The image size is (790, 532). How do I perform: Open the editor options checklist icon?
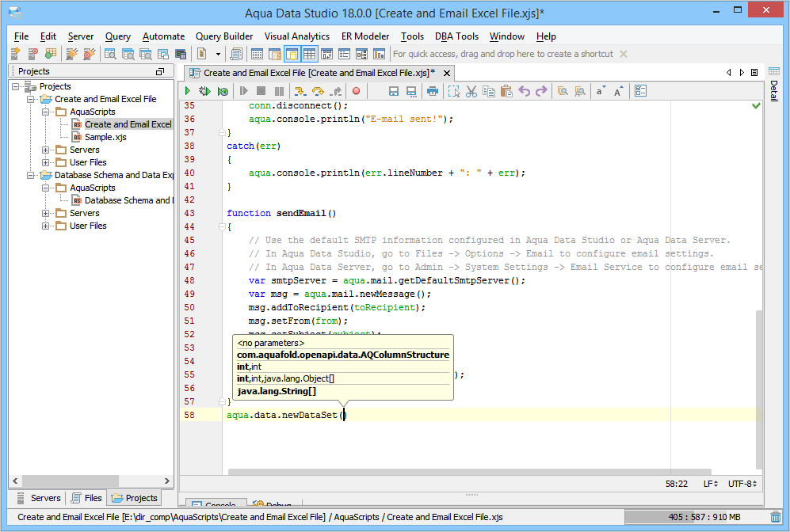click(x=640, y=91)
